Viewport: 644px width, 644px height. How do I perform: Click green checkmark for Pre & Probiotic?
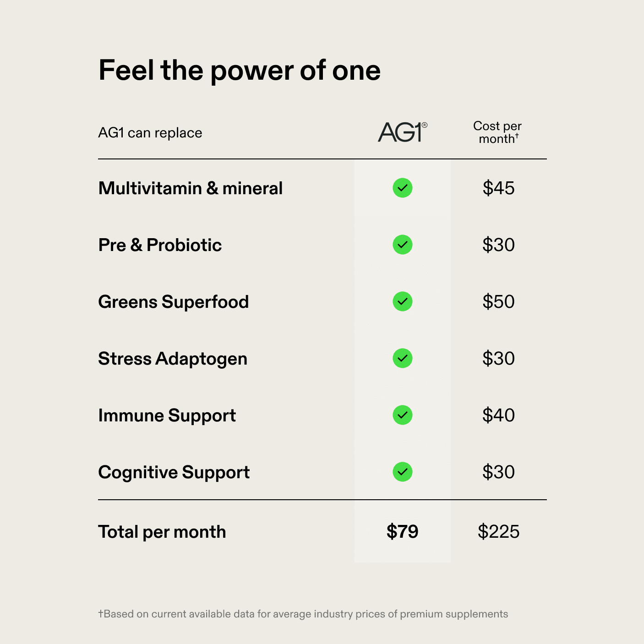pyautogui.click(x=403, y=245)
